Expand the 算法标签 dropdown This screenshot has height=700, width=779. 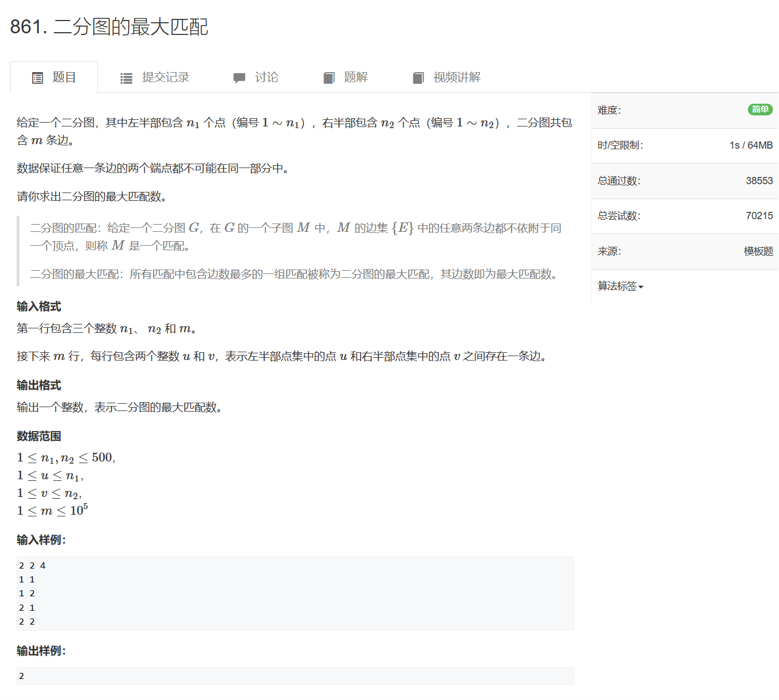click(620, 286)
